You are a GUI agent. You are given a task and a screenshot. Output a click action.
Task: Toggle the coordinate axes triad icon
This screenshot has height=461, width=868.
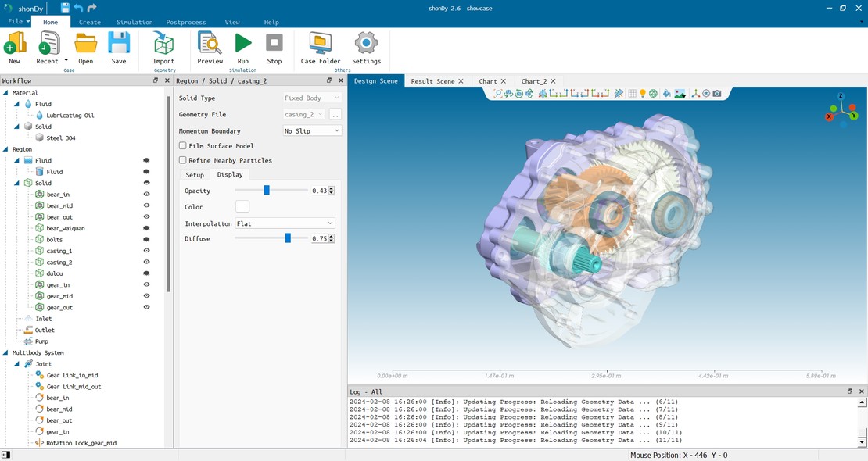(696, 94)
